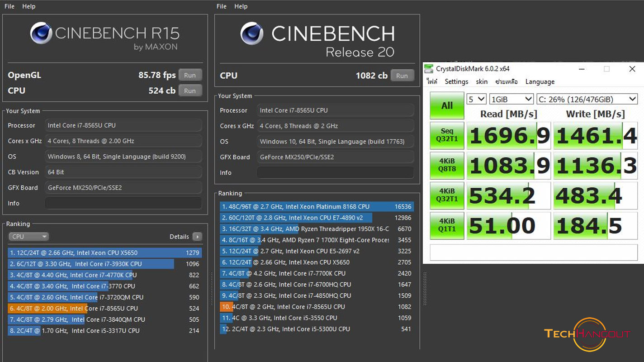Open the Help menu in Cinebench Release 20

[241, 6]
